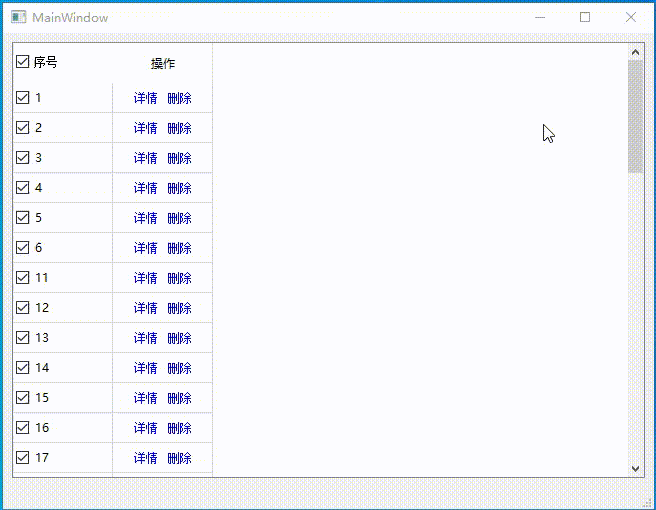Click 删除 for row 17

[179, 458]
